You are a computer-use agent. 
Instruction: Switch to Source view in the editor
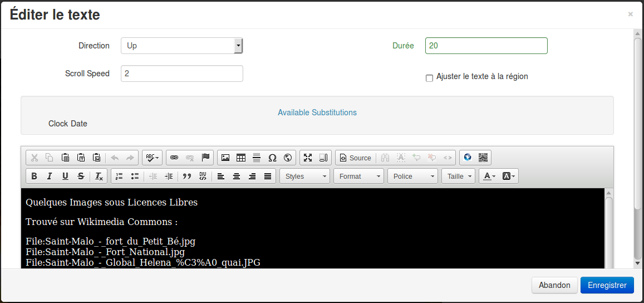(x=355, y=158)
